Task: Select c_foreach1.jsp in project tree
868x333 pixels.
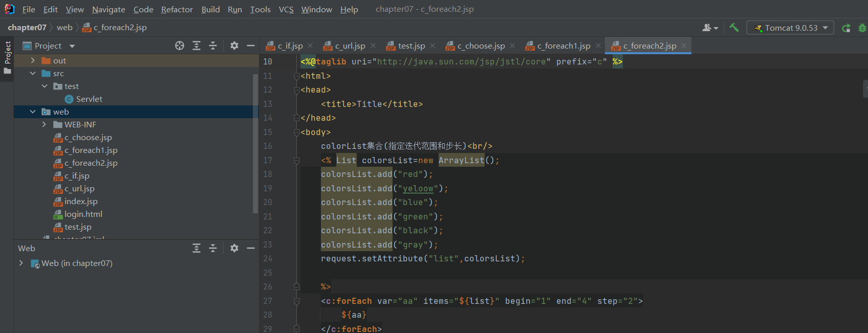Action: coord(85,150)
